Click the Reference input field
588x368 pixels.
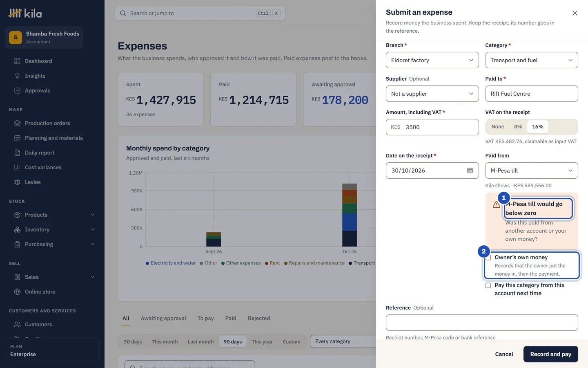482,323
